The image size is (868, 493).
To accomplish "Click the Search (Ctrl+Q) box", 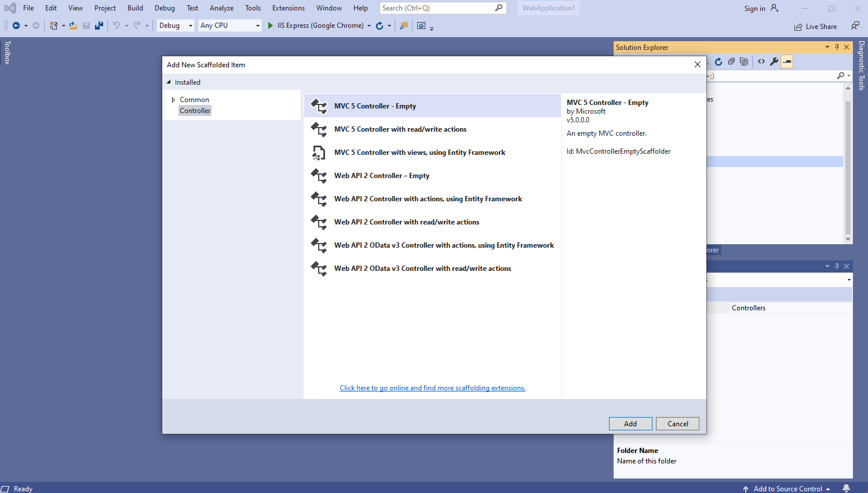I will pyautogui.click(x=437, y=8).
